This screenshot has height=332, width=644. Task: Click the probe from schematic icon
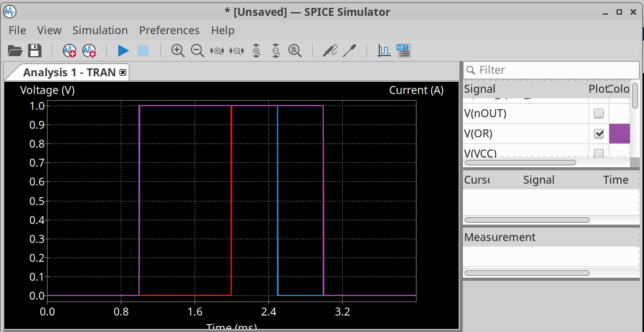(x=329, y=51)
